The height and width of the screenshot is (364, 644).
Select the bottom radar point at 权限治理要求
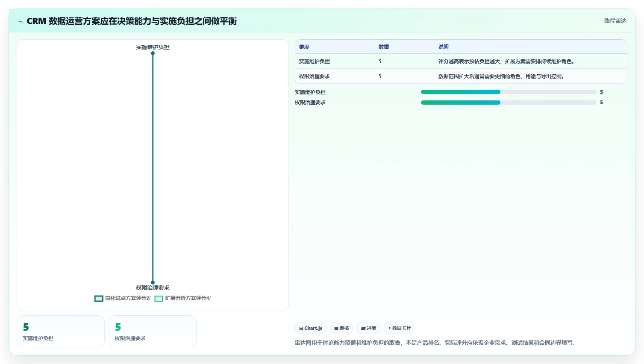point(153,282)
